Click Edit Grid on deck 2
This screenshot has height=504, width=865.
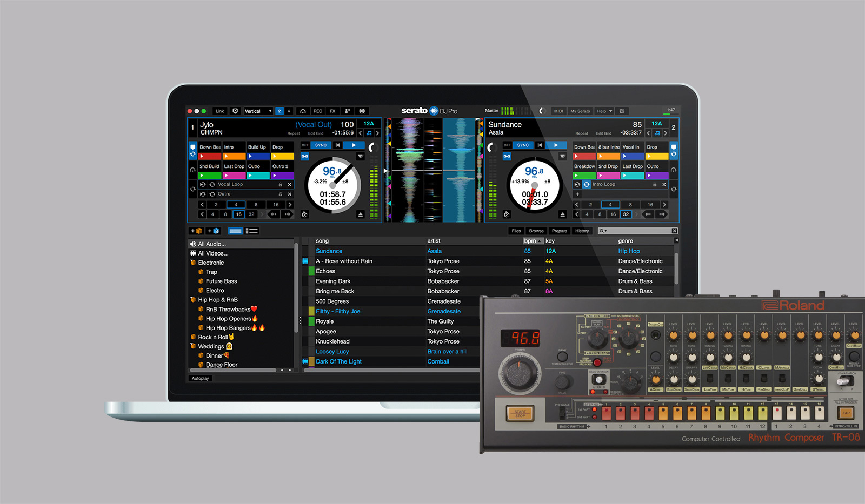point(604,133)
